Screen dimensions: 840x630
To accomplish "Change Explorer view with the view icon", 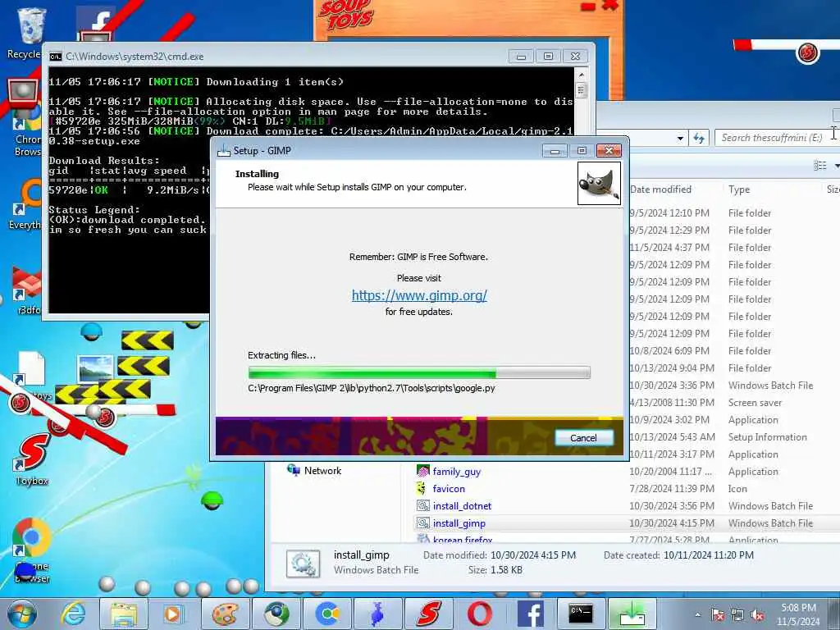I will tap(819, 166).
